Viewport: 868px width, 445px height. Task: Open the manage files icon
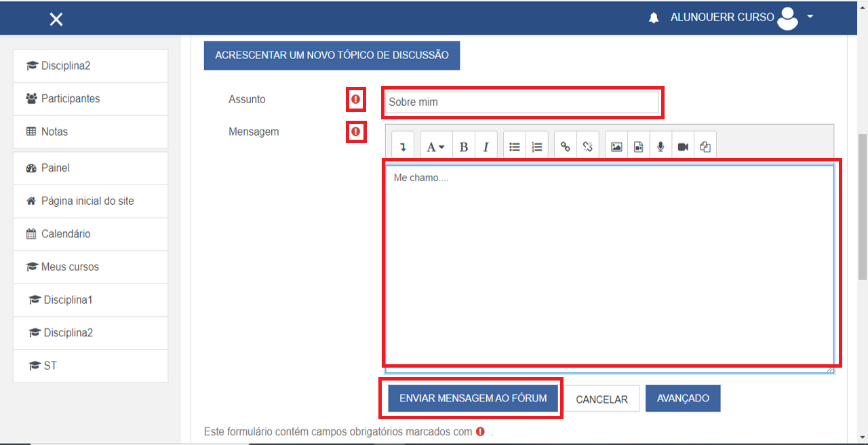tap(705, 147)
